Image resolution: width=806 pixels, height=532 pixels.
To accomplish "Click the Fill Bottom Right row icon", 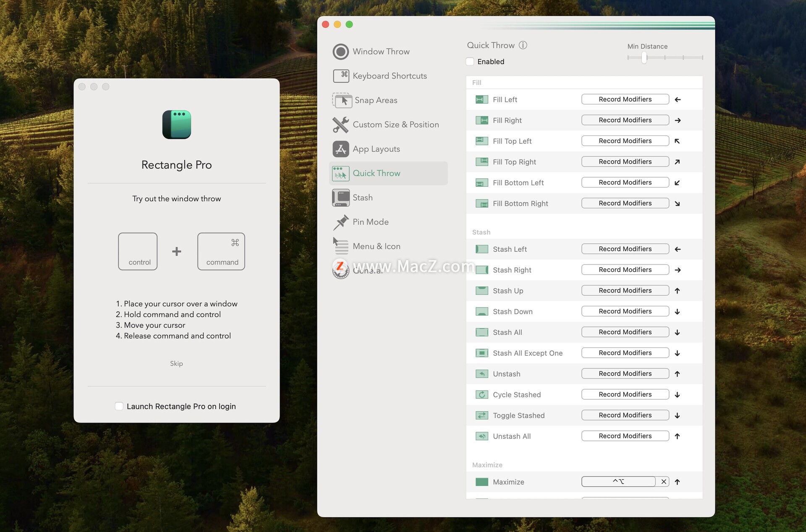I will tap(482, 203).
